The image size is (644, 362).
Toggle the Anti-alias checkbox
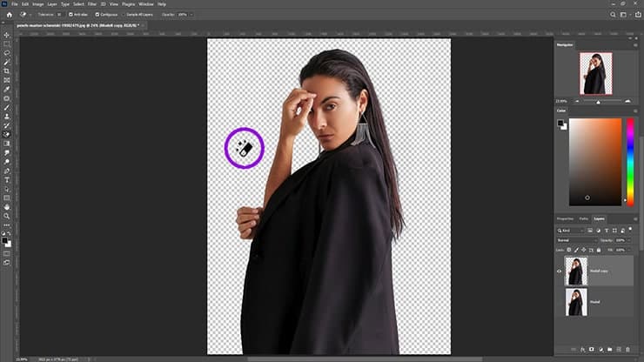pos(70,15)
